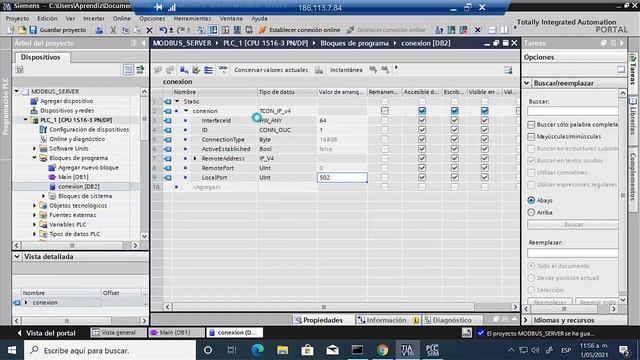
Task: Collapse the Vista detallada panel
Action: 17,256
